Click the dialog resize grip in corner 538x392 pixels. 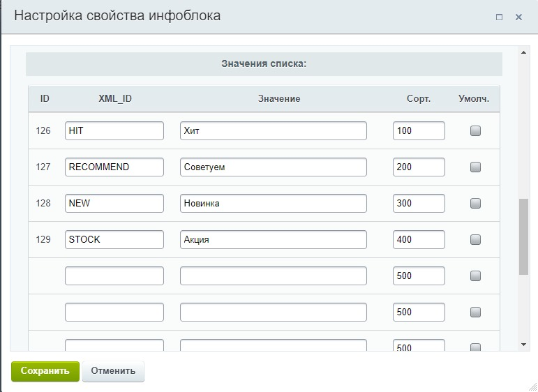coord(532,386)
